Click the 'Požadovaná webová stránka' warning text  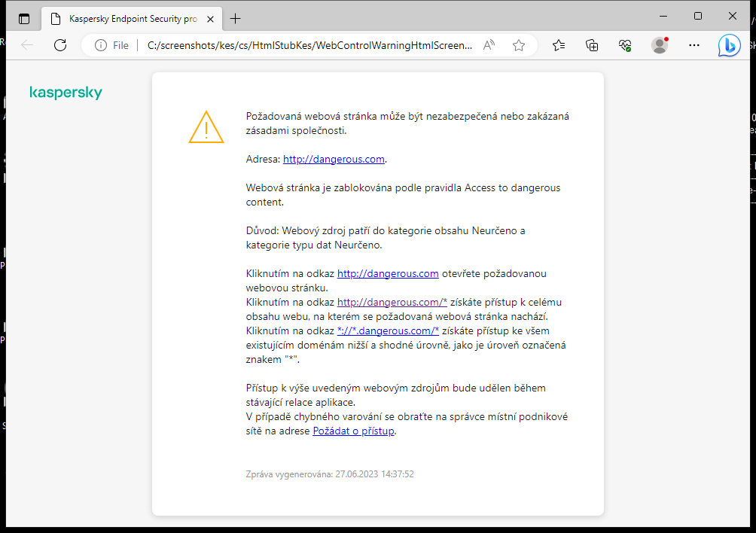(407, 123)
